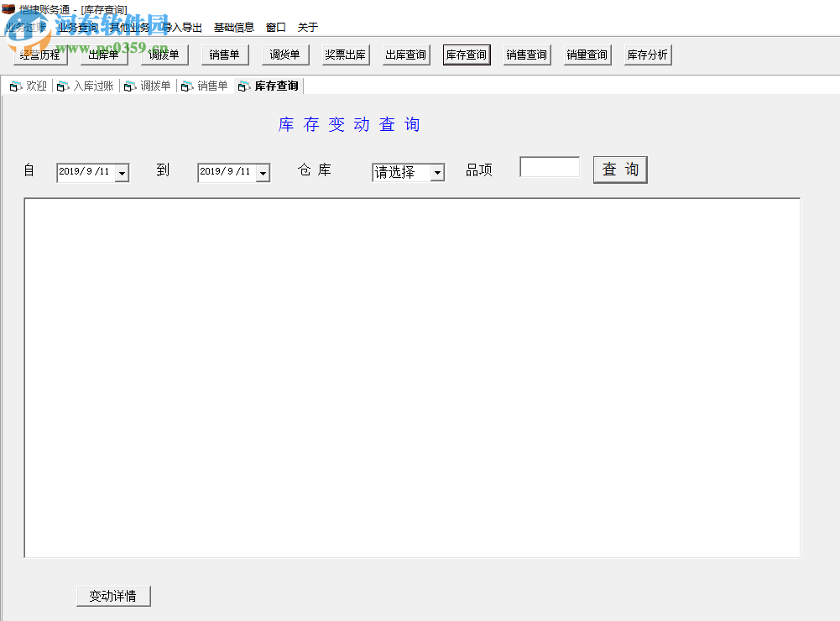Screen dimensions: 840x621
Task: Click the 销售单 toolbar button
Action: click(224, 55)
